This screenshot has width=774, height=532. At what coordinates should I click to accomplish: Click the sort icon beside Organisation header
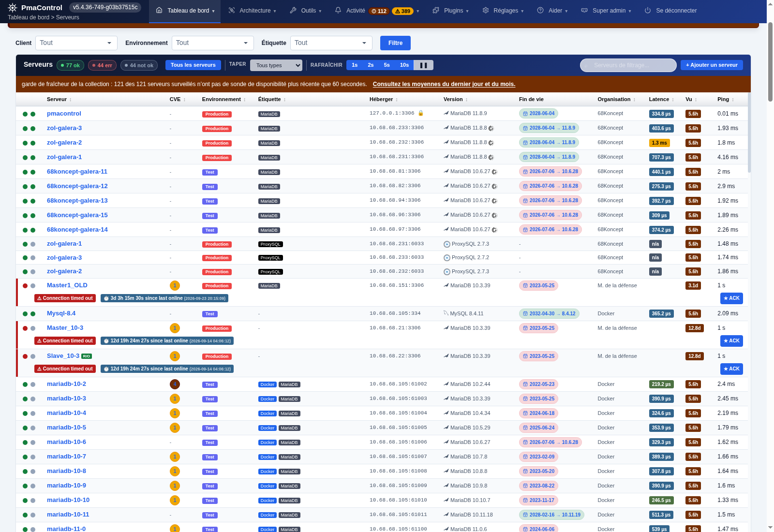[x=634, y=100]
